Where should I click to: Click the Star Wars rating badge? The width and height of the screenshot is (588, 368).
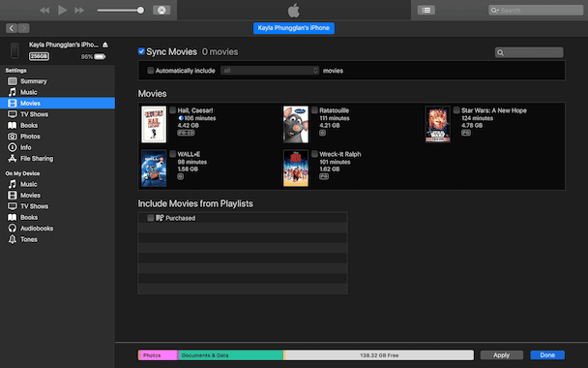point(466,133)
